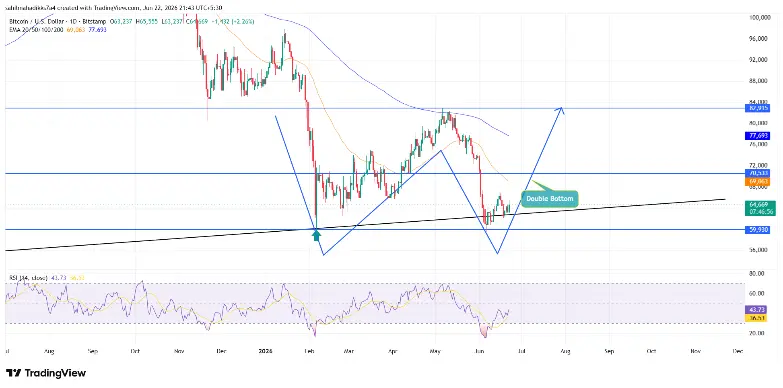Click the Apr label on the time axis
Image resolution: width=783 pixels, height=388 pixels.
tap(393, 351)
